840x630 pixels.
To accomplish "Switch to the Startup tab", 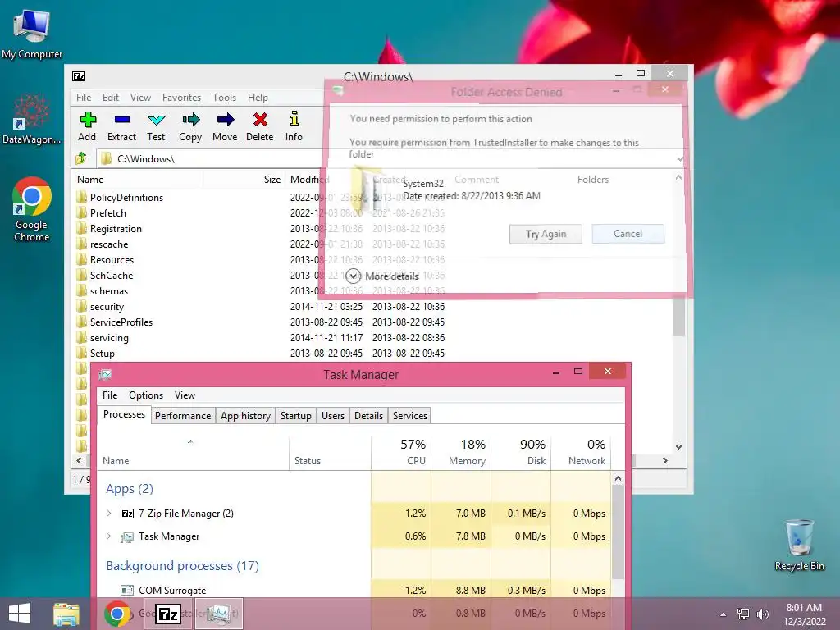I will point(295,416).
